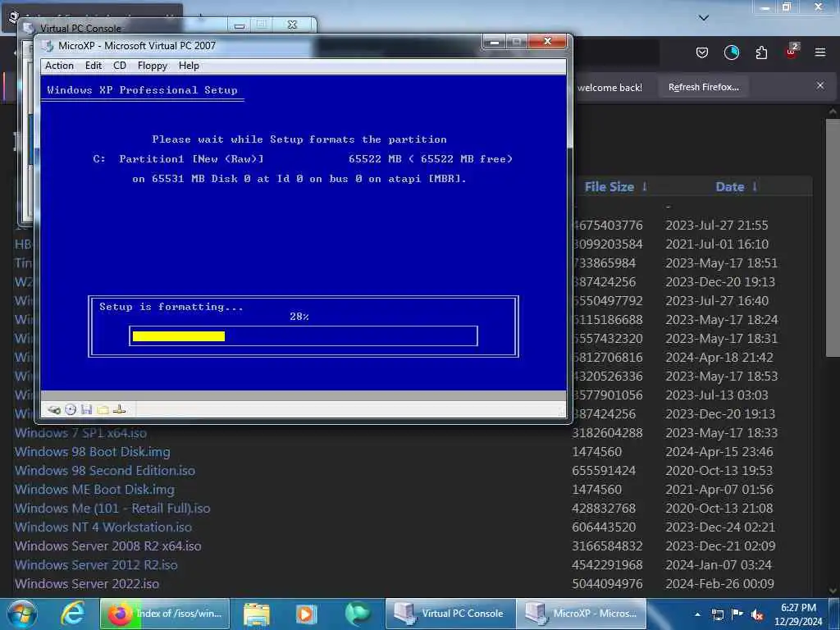
Task: Click the scrollbar down arrow in Firefox
Action: pos(833,591)
